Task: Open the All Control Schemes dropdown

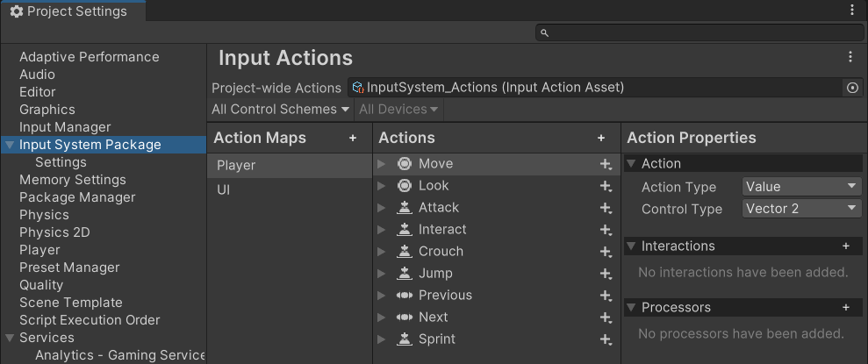Action: pyautogui.click(x=281, y=110)
